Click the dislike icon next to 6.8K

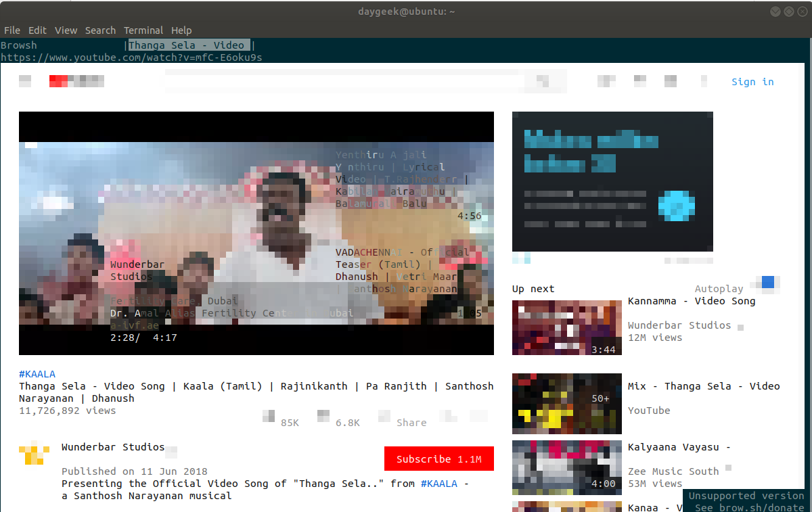click(323, 416)
